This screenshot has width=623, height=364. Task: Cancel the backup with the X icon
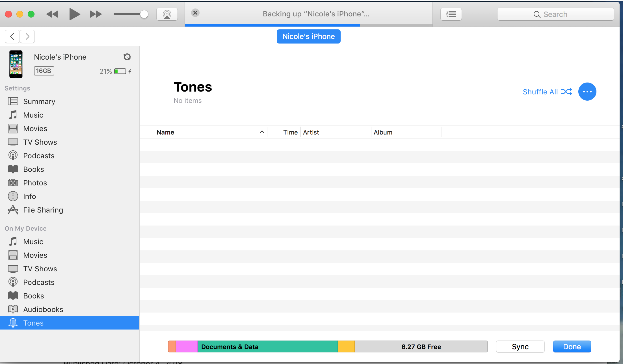pos(195,13)
